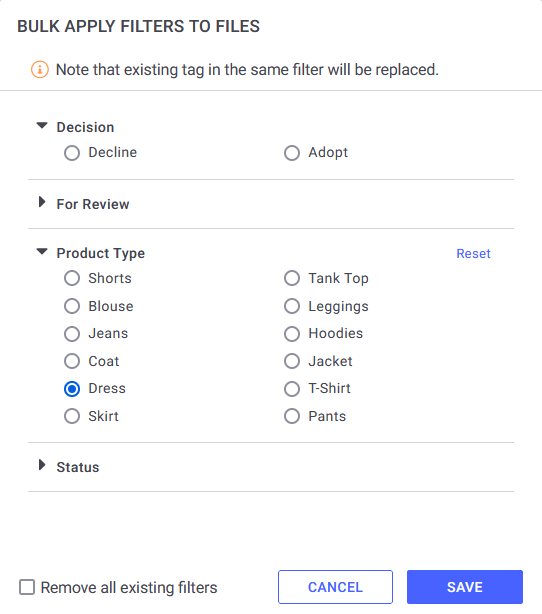Collapse the Product Type section

click(42, 252)
